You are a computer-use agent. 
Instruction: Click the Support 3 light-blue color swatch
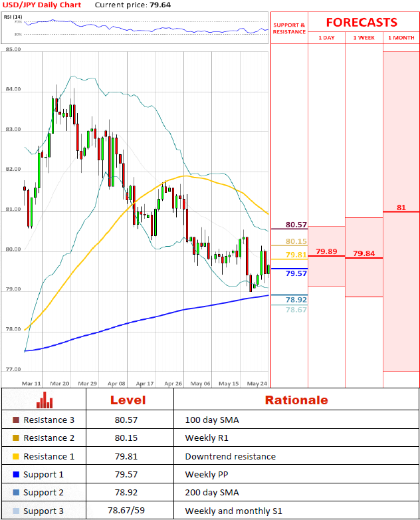pos(16,511)
